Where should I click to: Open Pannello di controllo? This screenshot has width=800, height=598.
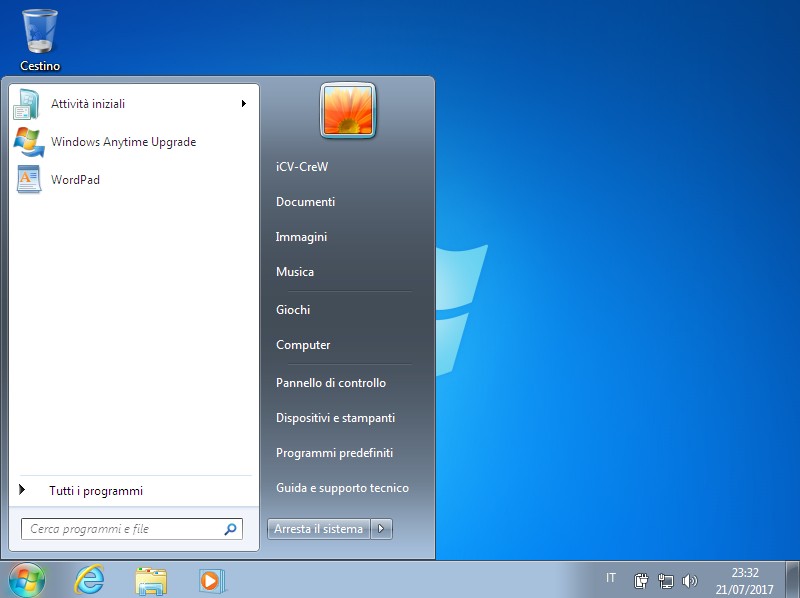coord(331,383)
